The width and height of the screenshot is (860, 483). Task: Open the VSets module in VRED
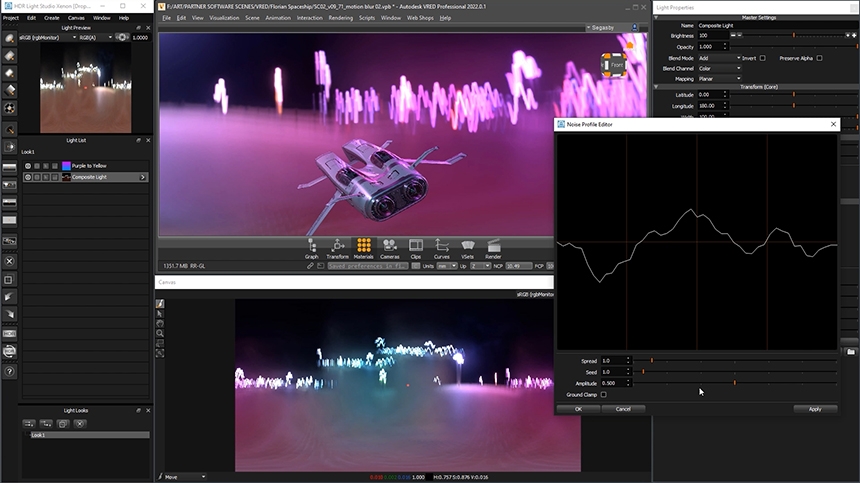tap(467, 248)
